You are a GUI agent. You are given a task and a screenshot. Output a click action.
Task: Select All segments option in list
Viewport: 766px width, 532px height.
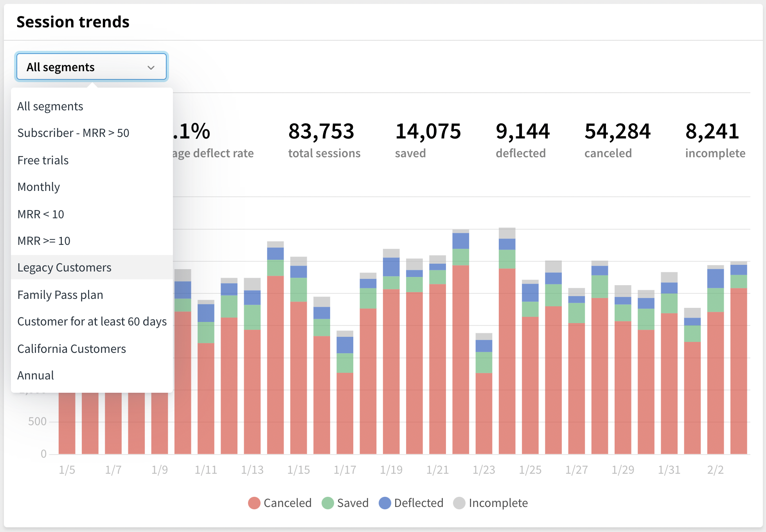50,106
